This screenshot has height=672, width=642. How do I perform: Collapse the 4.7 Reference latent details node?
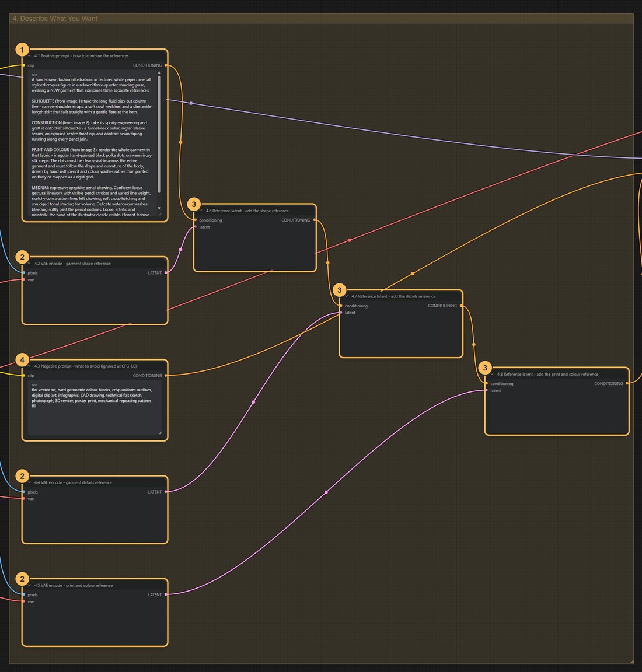(x=347, y=296)
